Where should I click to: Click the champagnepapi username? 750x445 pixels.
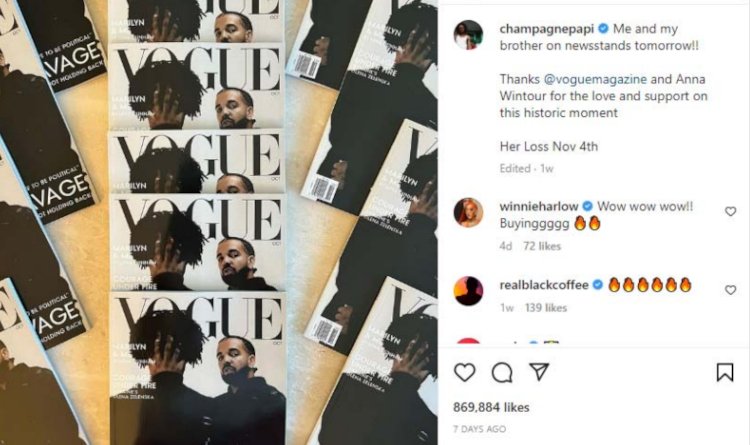(547, 29)
